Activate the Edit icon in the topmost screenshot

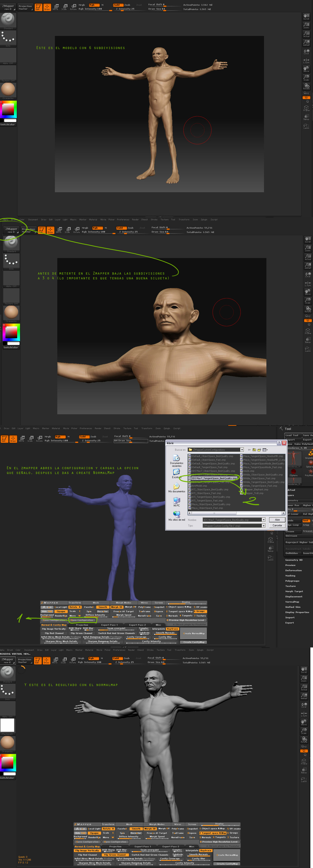38,7
